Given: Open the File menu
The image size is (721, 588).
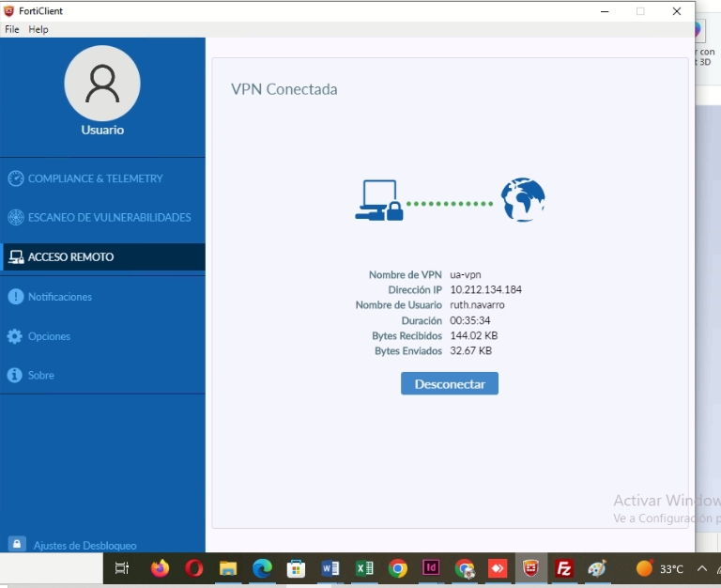Looking at the screenshot, I should (x=12, y=29).
